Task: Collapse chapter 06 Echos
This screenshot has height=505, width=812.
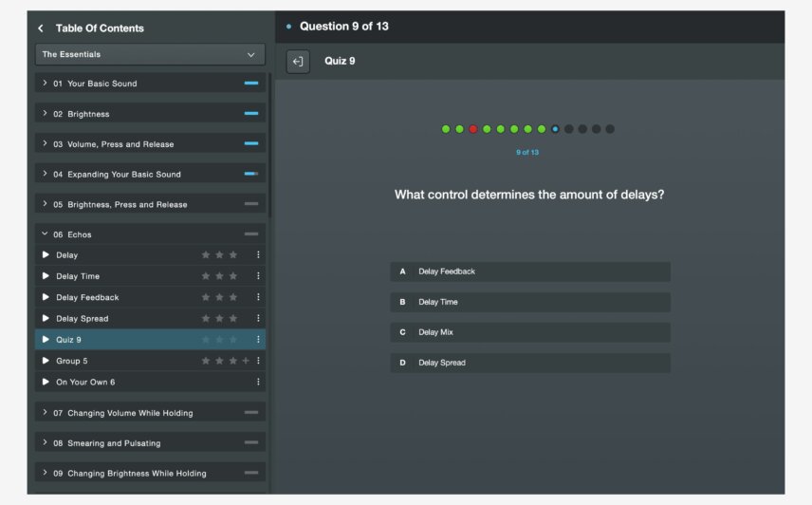Action: pyautogui.click(x=45, y=234)
